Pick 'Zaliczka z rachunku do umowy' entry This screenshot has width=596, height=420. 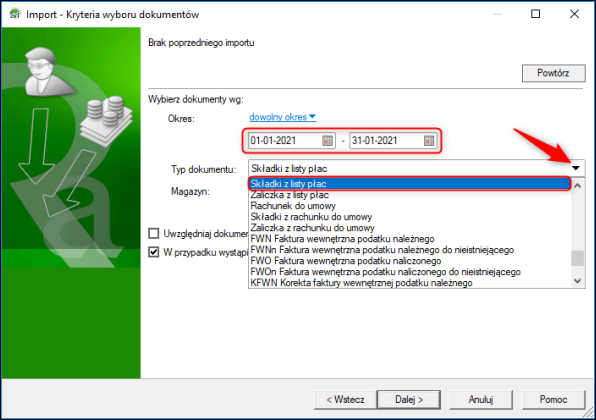(409, 228)
